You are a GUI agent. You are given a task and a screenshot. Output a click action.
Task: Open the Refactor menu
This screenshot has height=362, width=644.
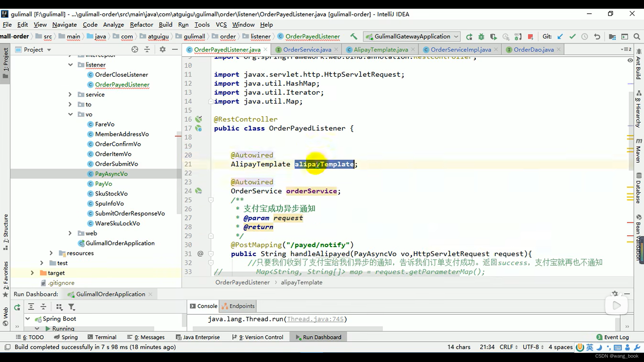tap(142, 24)
